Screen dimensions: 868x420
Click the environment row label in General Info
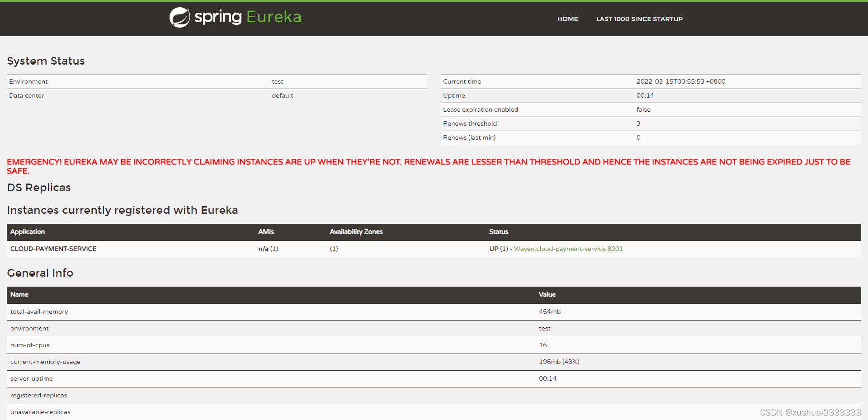(x=29, y=328)
